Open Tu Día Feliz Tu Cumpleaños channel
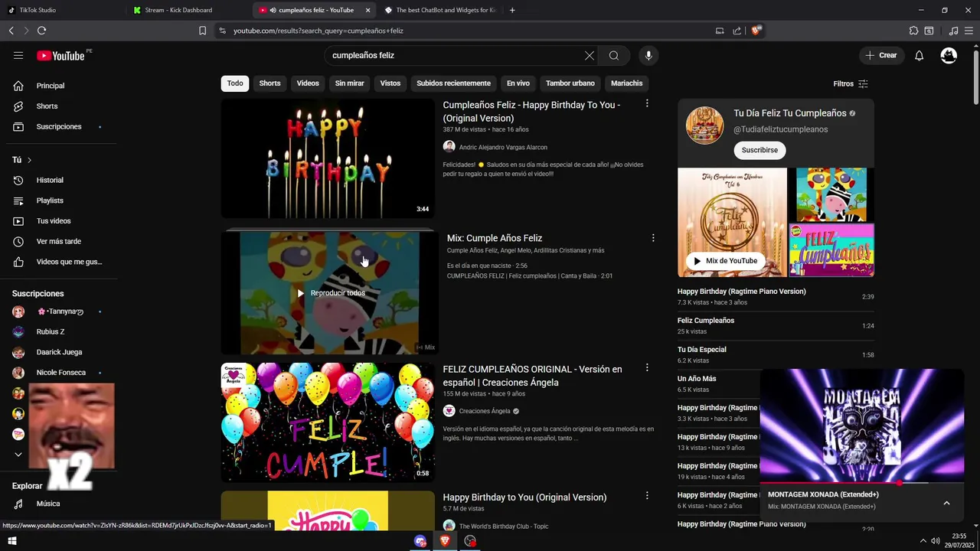This screenshot has width=980, height=551. tap(790, 113)
